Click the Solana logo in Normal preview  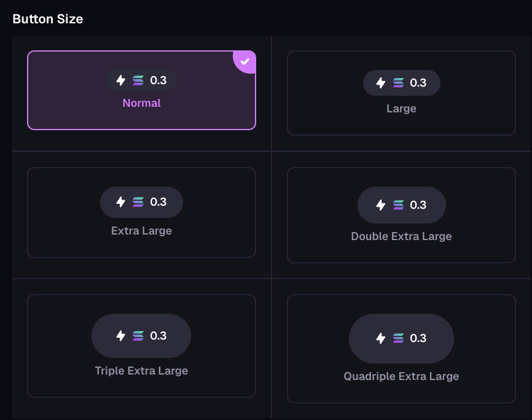(138, 80)
